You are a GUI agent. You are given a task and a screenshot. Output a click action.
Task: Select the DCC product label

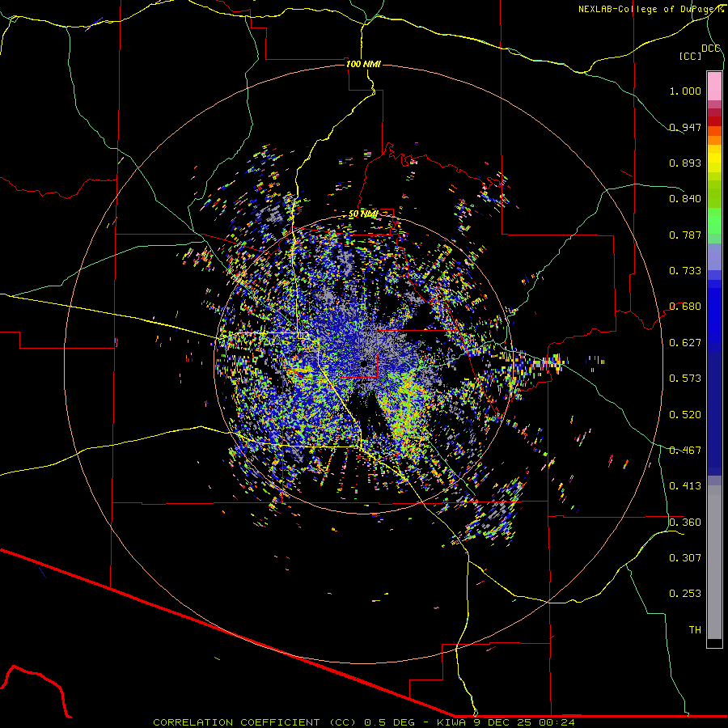coord(711,49)
